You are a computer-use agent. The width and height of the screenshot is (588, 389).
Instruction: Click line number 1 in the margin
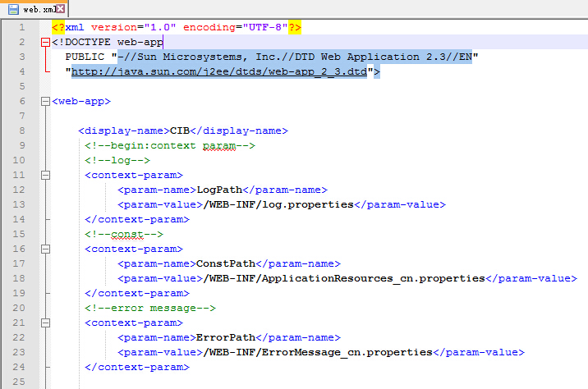21,27
